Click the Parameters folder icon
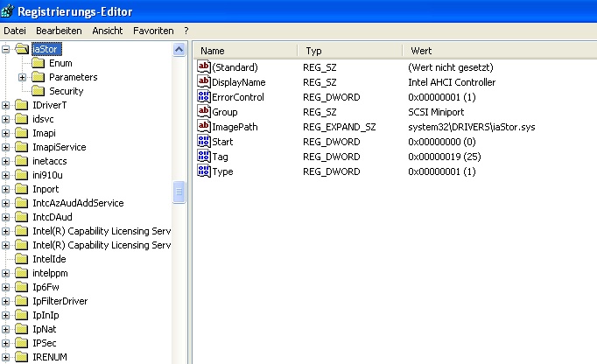 click(x=38, y=77)
